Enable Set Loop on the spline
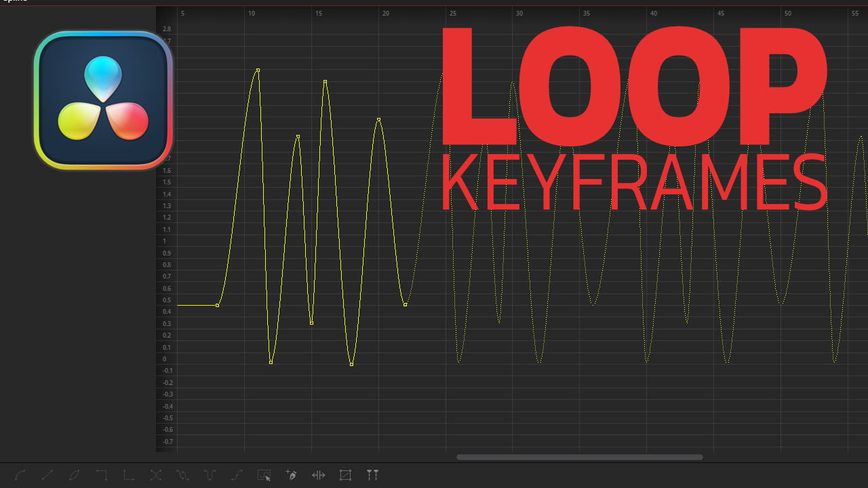Viewport: 868px width, 488px height. pyautogui.click(x=182, y=475)
